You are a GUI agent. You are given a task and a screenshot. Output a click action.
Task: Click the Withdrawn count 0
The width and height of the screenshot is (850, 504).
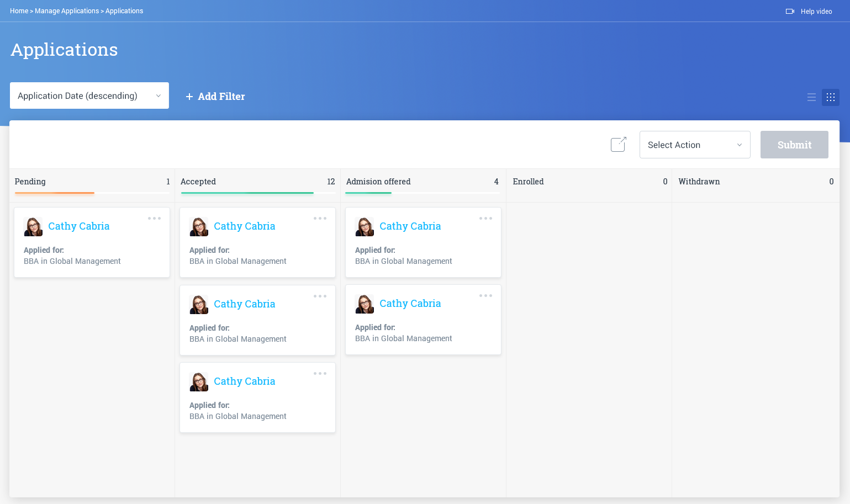(831, 182)
